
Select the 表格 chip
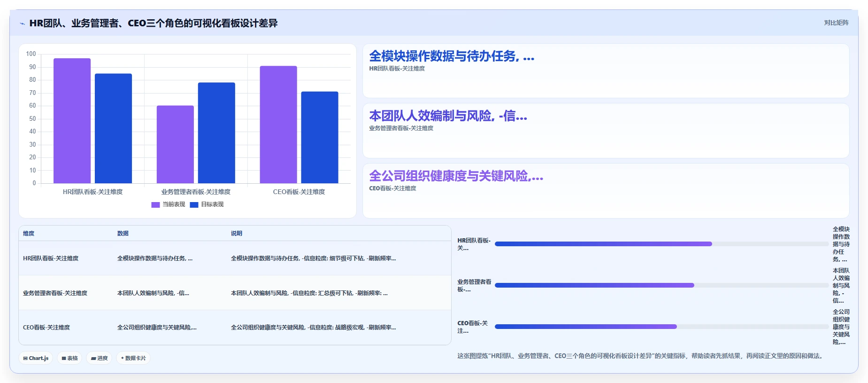(70, 358)
